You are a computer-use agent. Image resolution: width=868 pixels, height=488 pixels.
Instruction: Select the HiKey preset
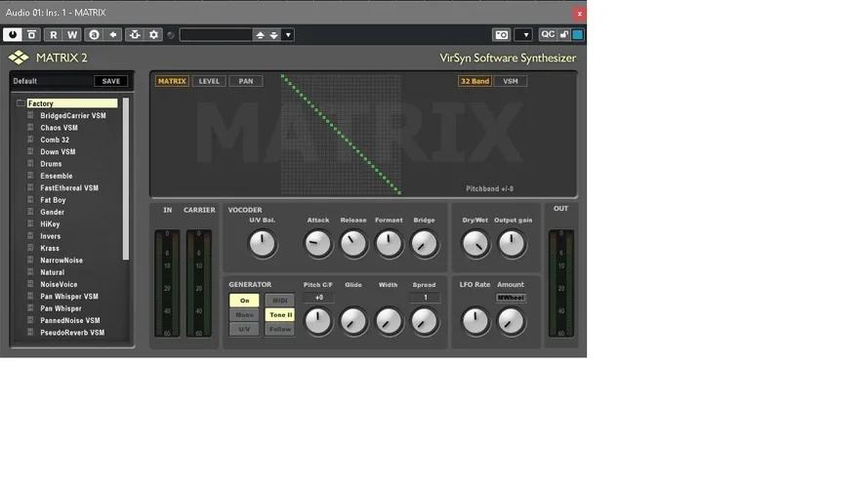(50, 224)
